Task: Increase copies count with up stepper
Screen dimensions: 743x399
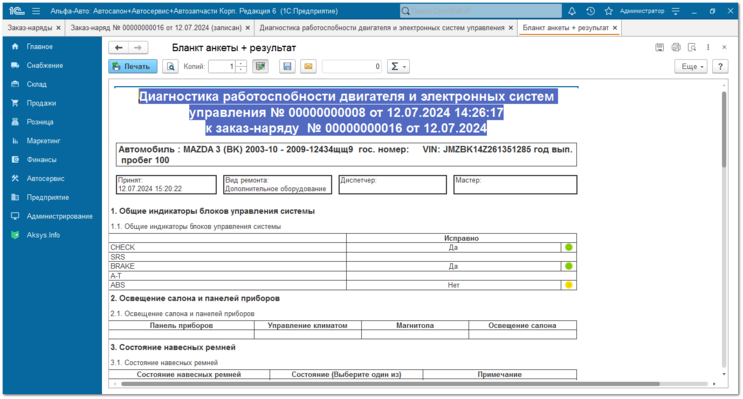Action: (241, 63)
